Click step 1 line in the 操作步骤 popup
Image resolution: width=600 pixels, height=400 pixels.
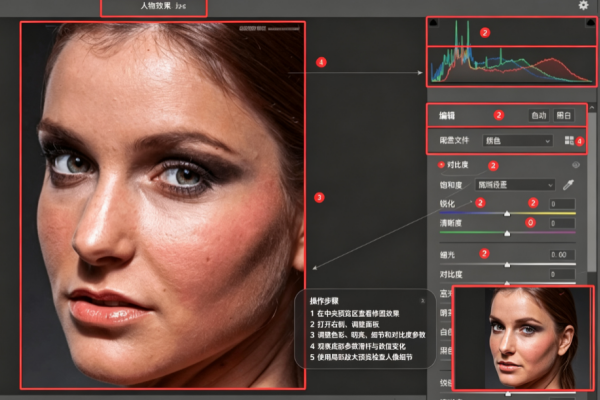354,313
